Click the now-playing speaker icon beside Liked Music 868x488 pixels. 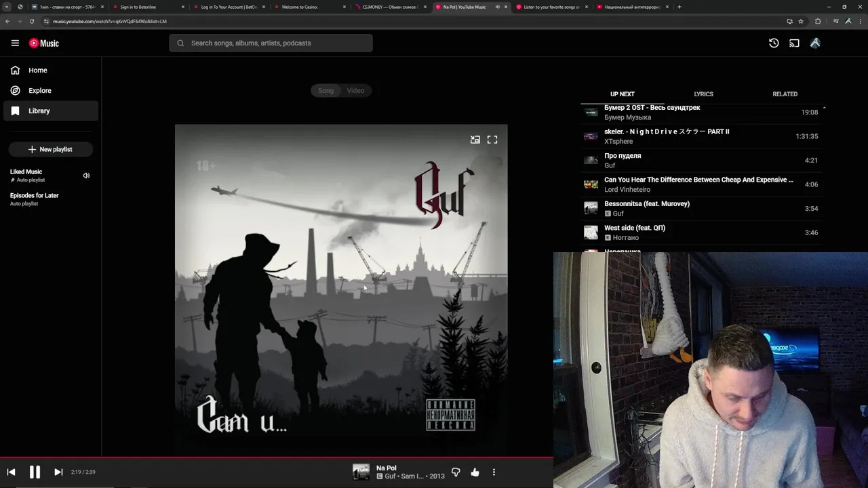86,176
